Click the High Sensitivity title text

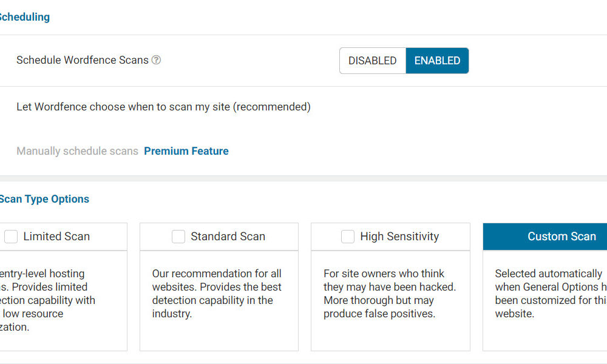click(x=399, y=237)
